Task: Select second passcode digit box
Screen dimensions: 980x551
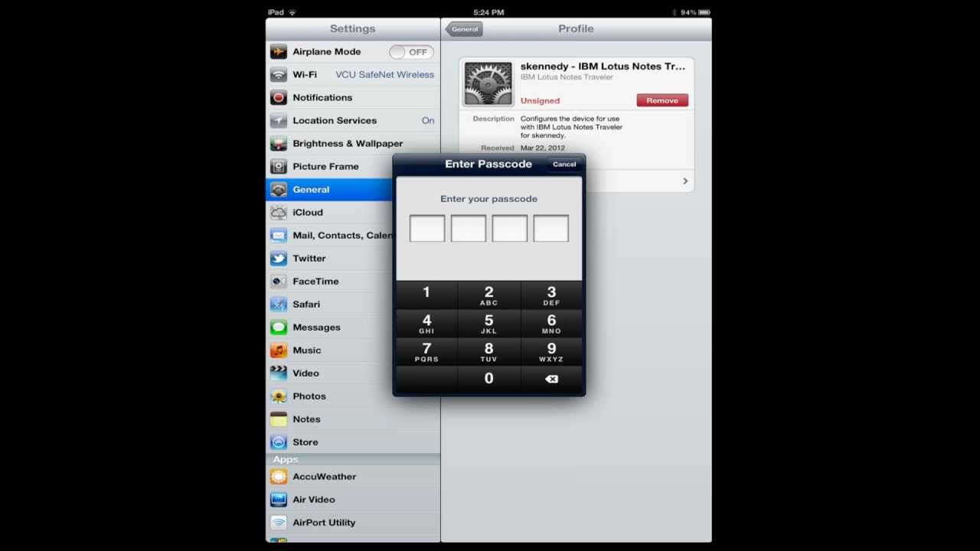Action: 469,229
